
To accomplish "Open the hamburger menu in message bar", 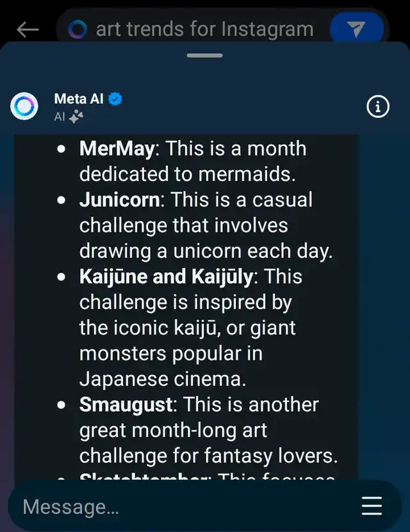I will point(372,506).
